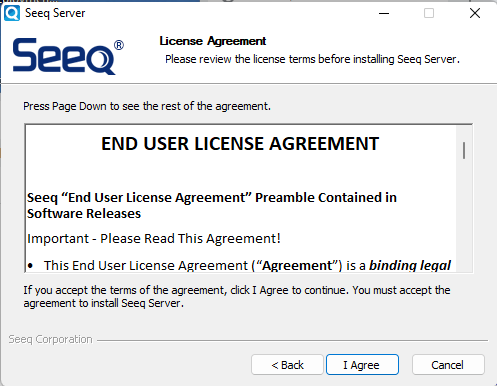The width and height of the screenshot is (497, 386).
Task: Click the Seeq app icon in title bar
Action: 12,13
